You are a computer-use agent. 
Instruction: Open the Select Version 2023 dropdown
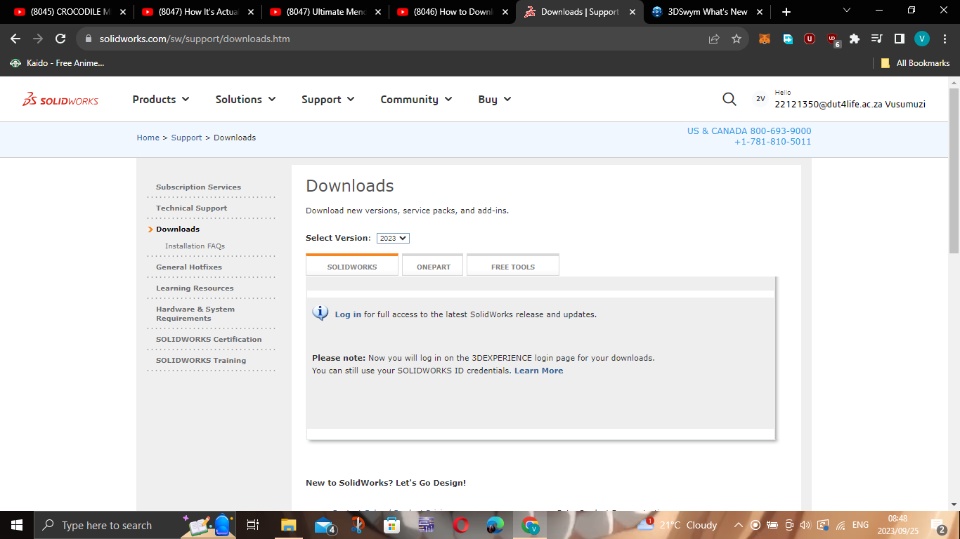(392, 238)
